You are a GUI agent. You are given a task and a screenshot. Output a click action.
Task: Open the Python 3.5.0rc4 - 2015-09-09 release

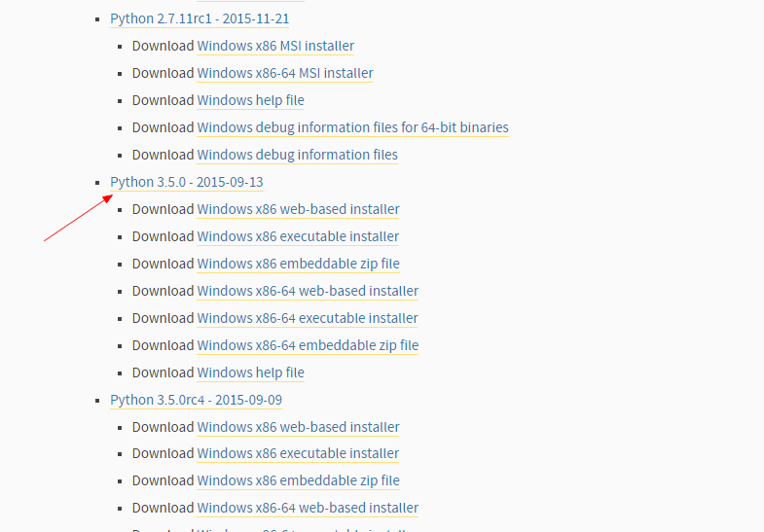click(196, 401)
